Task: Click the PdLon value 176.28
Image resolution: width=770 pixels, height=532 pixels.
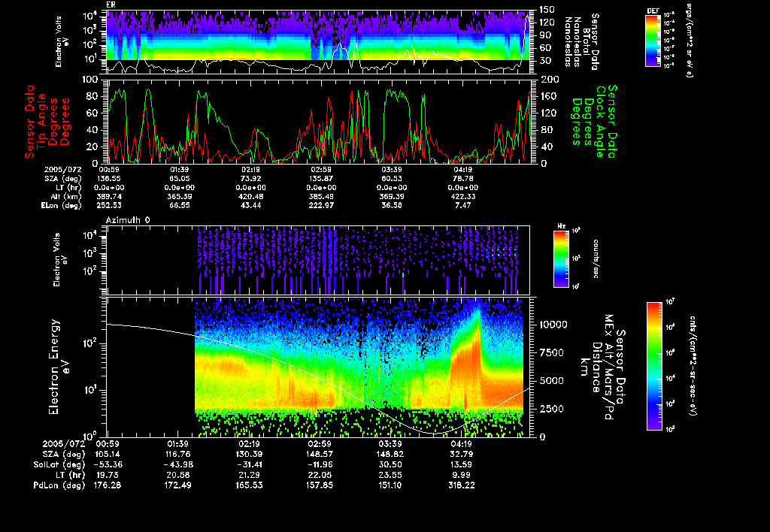Action: pos(108,485)
